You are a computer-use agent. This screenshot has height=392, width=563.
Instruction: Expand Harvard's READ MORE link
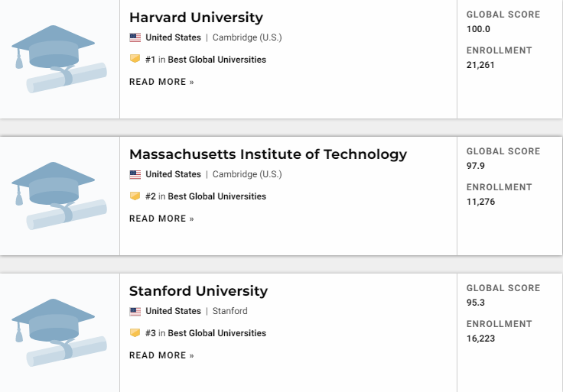click(x=161, y=82)
